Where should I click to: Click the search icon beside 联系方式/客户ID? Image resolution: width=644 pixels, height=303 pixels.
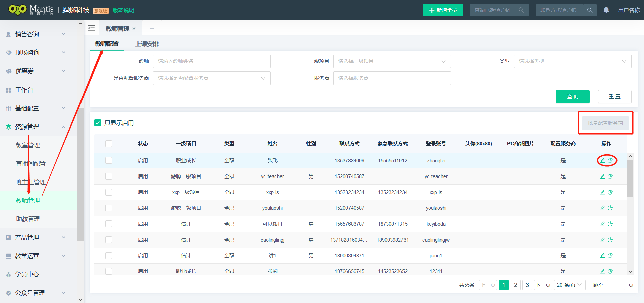(590, 10)
